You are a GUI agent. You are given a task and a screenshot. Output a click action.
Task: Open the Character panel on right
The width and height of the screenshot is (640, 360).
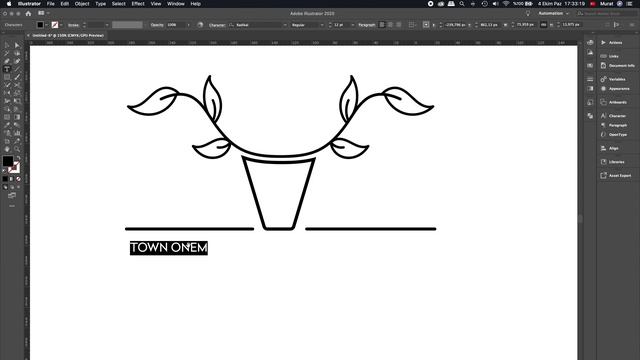click(617, 116)
